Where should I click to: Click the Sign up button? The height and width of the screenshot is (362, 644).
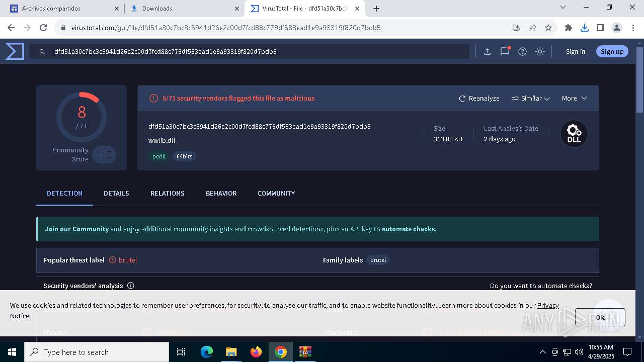(612, 51)
